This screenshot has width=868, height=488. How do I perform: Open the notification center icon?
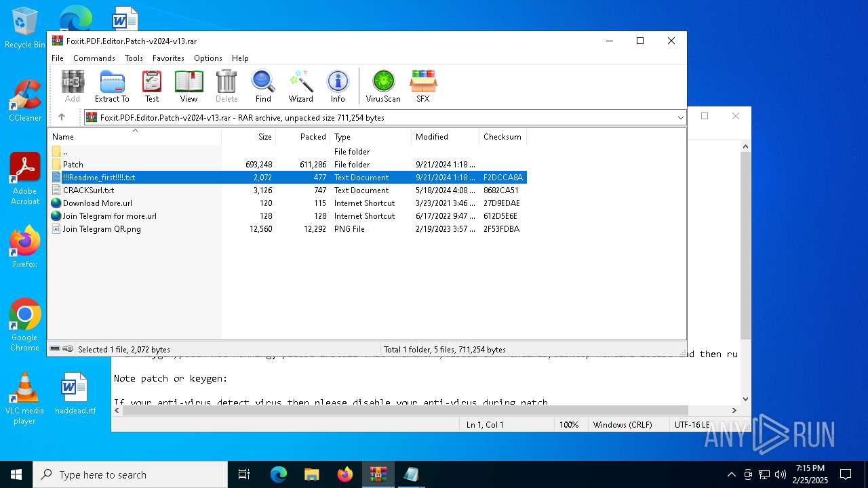coord(846,474)
